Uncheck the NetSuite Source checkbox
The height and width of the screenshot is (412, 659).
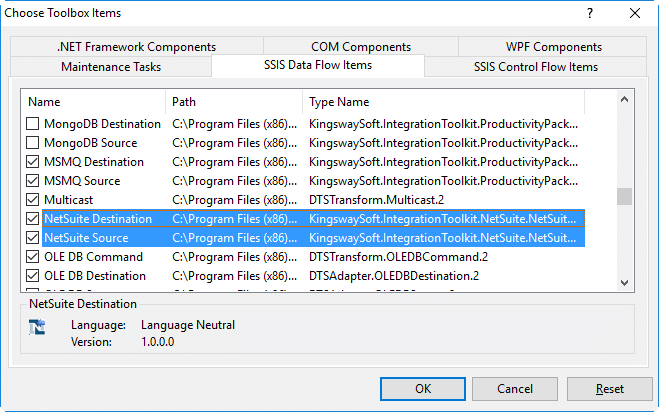32,238
